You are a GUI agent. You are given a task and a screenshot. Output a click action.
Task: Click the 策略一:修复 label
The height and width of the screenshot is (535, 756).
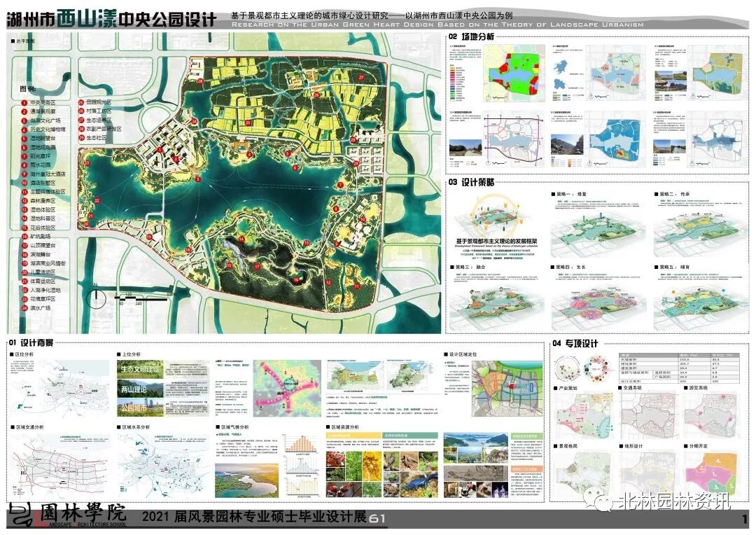coord(569,194)
